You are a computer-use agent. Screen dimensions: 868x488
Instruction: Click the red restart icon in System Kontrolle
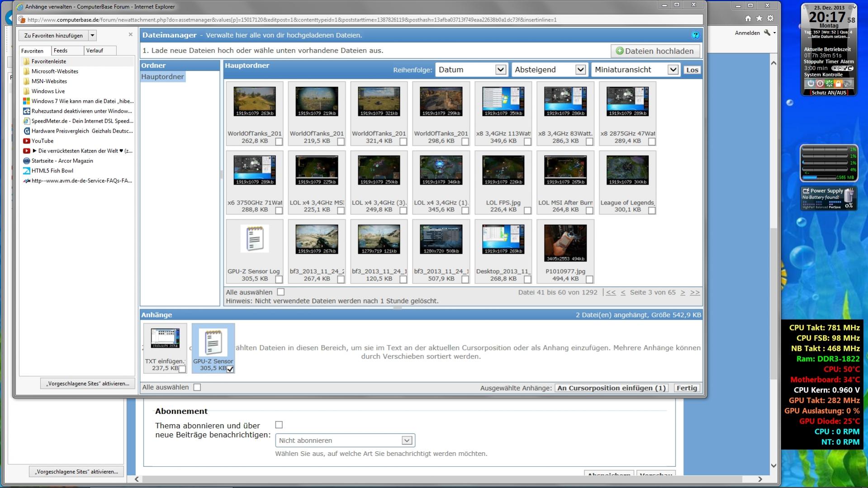820,84
